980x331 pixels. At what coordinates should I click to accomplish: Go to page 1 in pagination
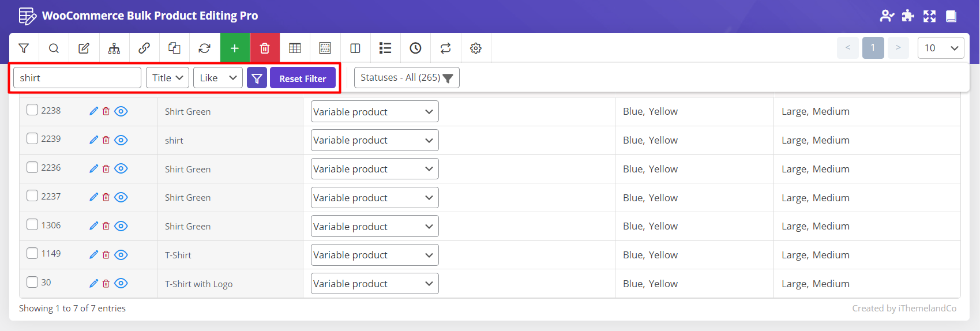(873, 48)
